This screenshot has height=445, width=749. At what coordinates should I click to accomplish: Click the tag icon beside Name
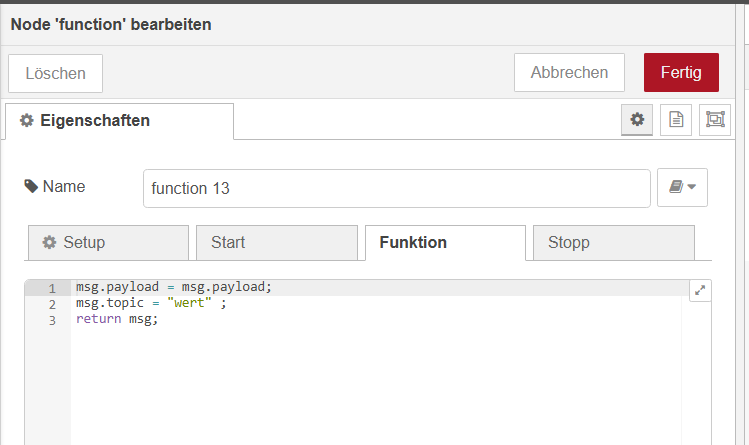pos(32,186)
